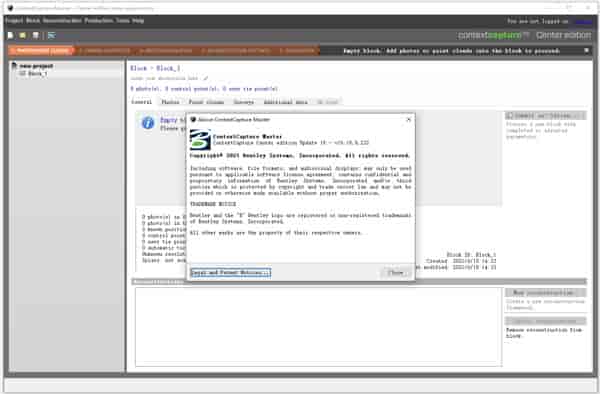Viewport: 600px width, 394px height.
Task: Click the ContextCapture logo in About dialog
Action: [x=200, y=140]
